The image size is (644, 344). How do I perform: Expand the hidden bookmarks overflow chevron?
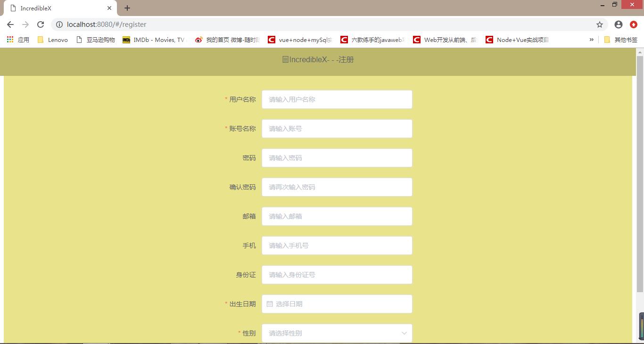pos(591,40)
